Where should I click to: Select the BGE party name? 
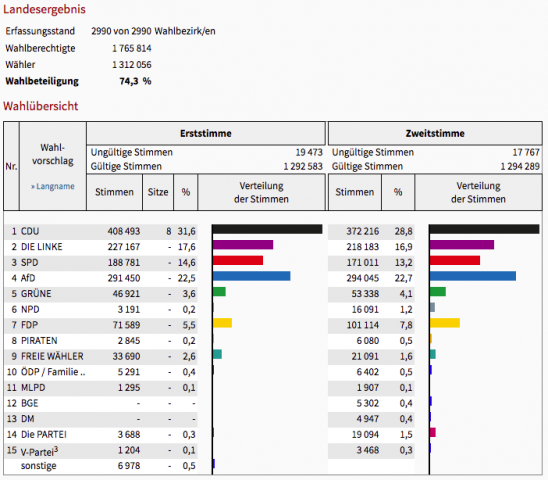pyautogui.click(x=29, y=403)
